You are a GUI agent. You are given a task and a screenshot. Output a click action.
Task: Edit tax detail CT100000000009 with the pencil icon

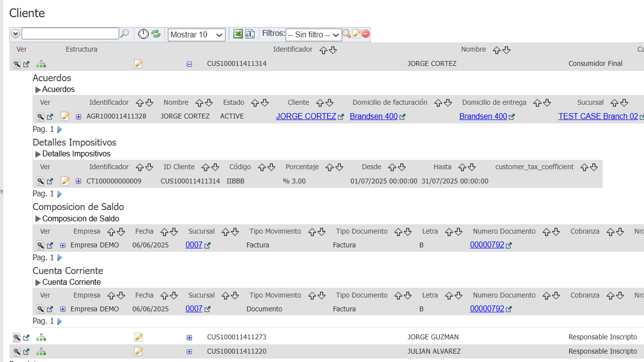click(65, 181)
